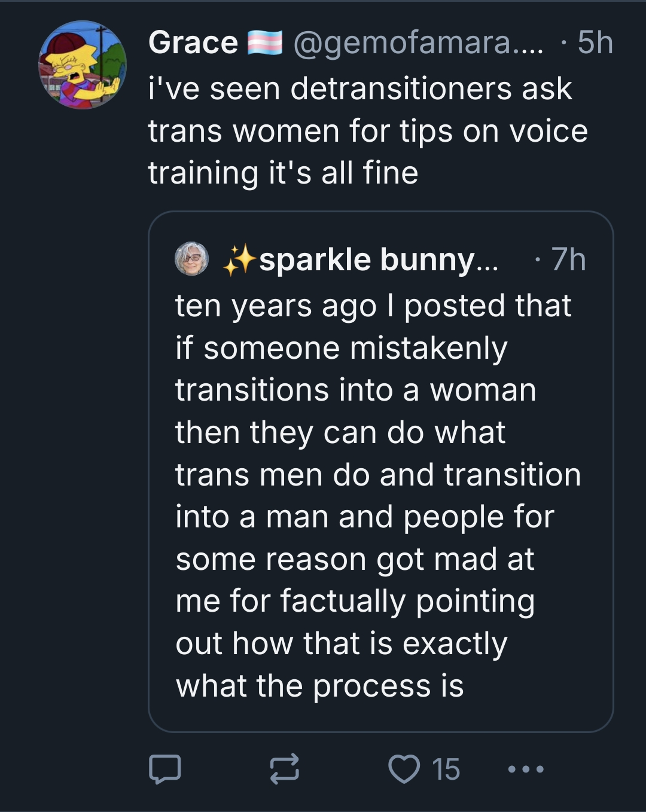Click the sparkles emoji before sparkle bunny
646x812 pixels.
pyautogui.click(x=239, y=260)
